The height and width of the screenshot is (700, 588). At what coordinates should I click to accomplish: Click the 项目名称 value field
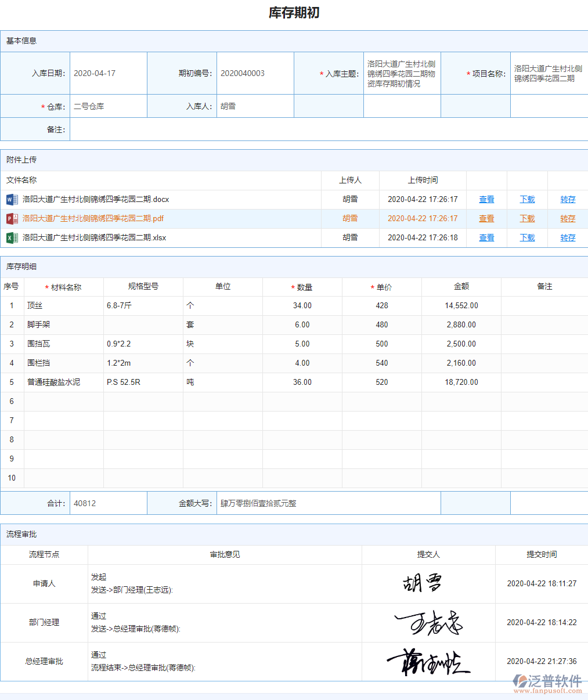coord(548,74)
